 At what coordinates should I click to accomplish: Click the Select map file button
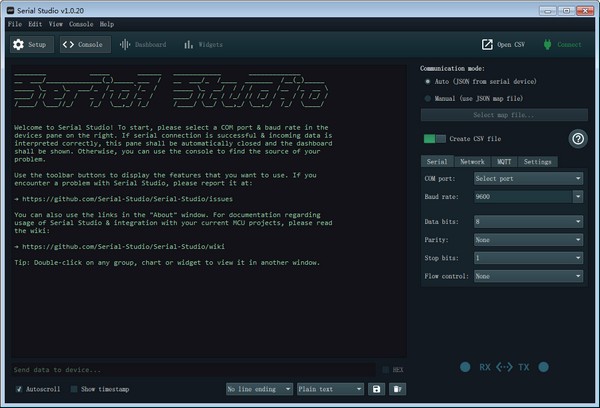[503, 116]
